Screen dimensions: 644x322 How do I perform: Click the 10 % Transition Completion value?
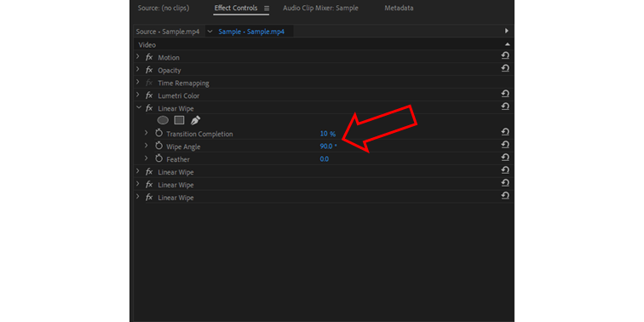[328, 134]
